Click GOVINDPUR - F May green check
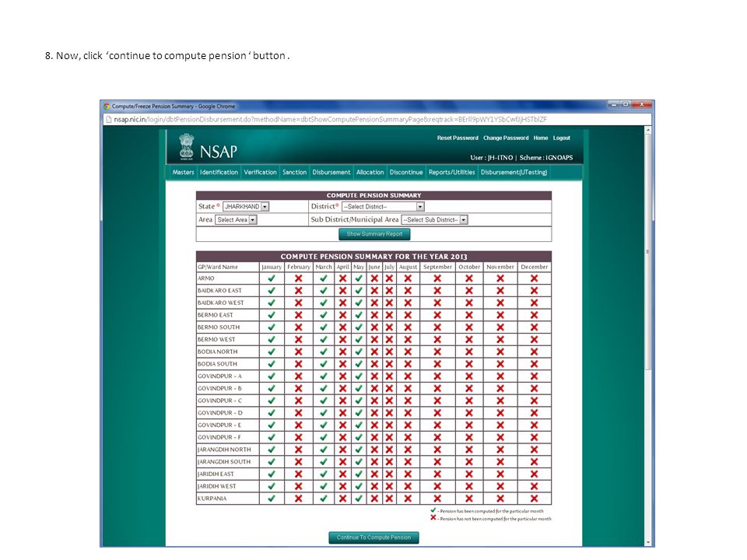 click(359, 437)
